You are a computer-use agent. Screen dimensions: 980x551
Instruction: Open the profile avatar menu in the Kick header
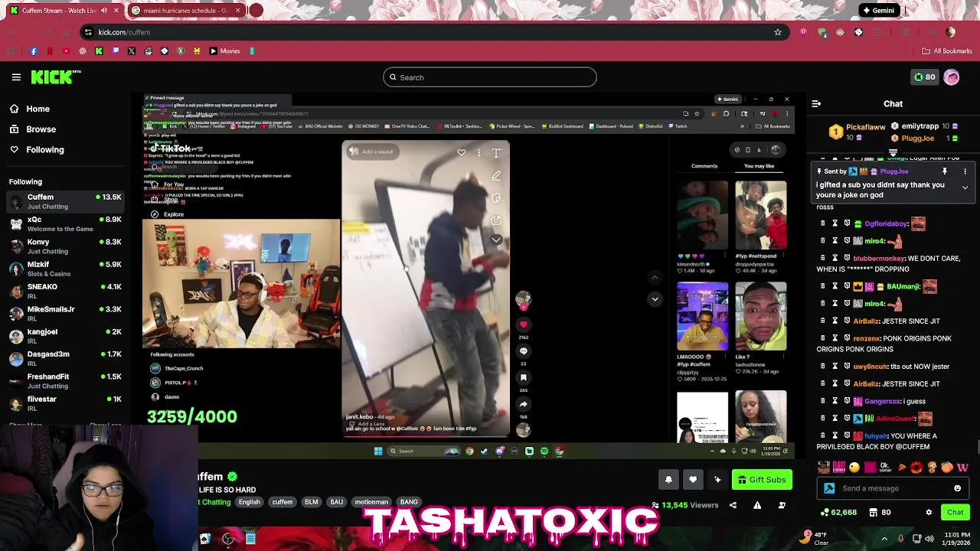pyautogui.click(x=952, y=77)
